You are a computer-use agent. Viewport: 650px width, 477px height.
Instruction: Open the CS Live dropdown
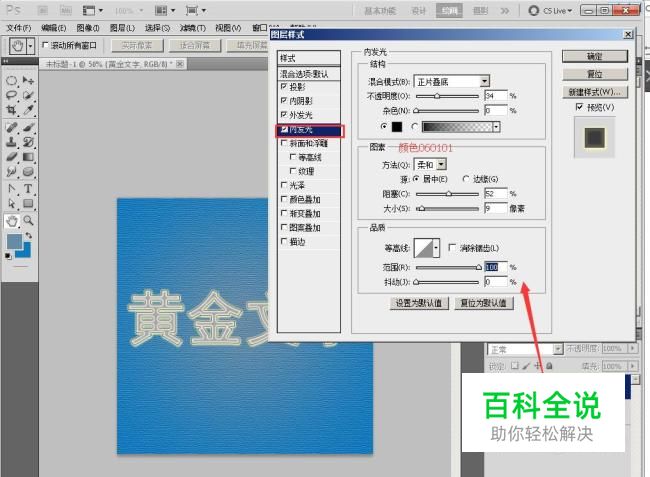coord(570,11)
